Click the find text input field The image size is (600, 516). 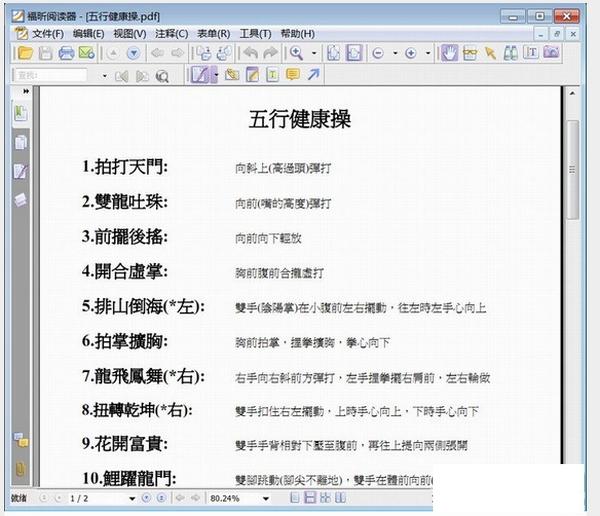(x=51, y=75)
